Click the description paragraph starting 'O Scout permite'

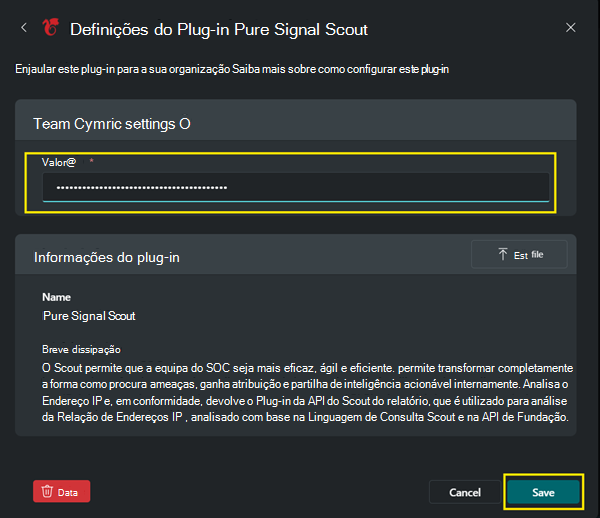(307, 392)
